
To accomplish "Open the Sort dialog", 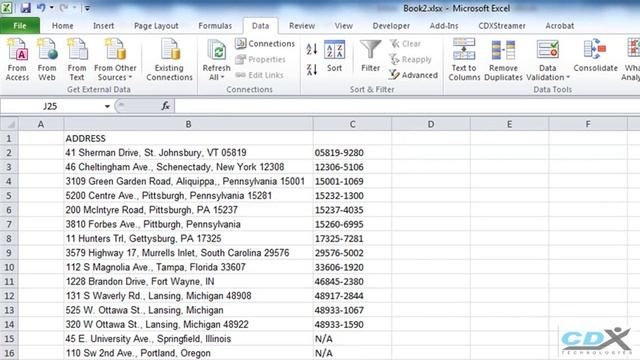I will click(x=334, y=56).
